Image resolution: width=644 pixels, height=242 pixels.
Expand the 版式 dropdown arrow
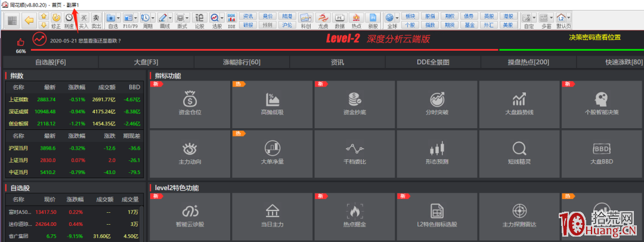click(187, 18)
